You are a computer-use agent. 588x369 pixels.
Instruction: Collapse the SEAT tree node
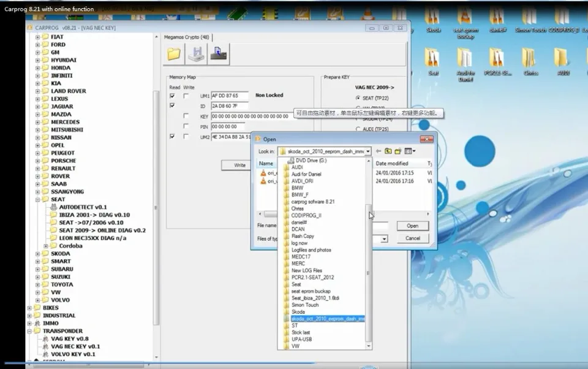(37, 199)
